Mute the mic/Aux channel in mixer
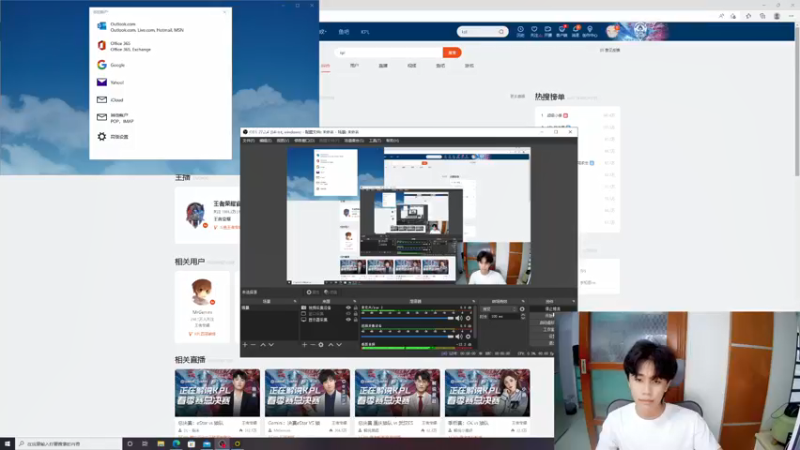The image size is (800, 450). 459,318
